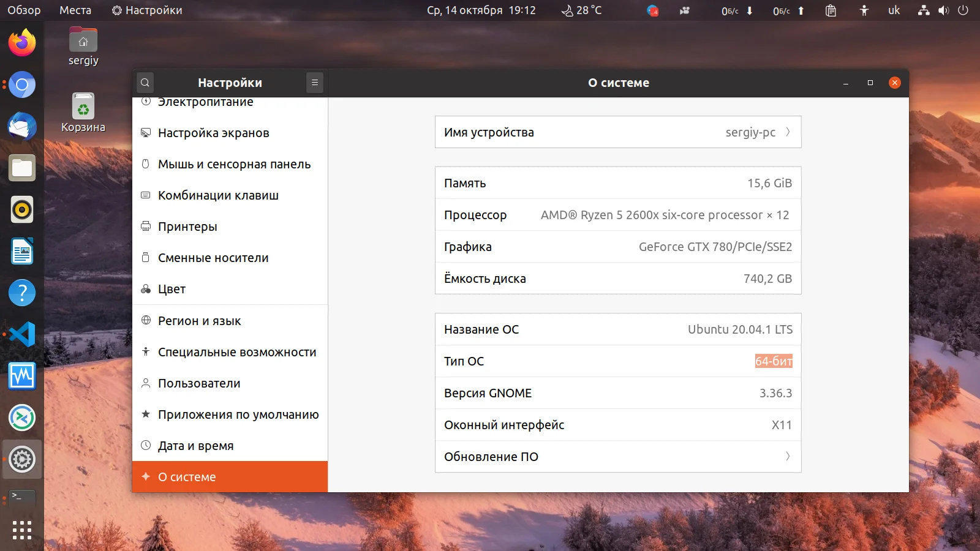Screen dimensions: 980x551
Task: Show all applications grid
Action: click(x=22, y=530)
